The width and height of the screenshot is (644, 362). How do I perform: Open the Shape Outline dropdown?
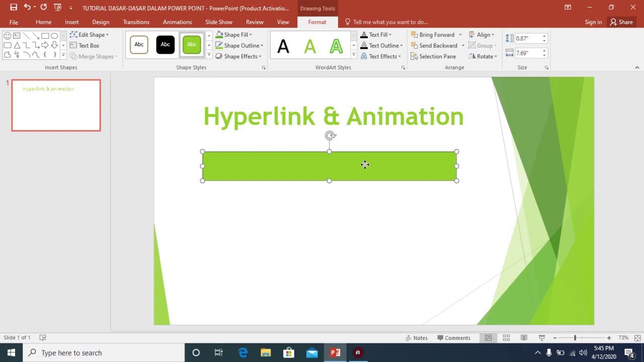click(x=239, y=46)
